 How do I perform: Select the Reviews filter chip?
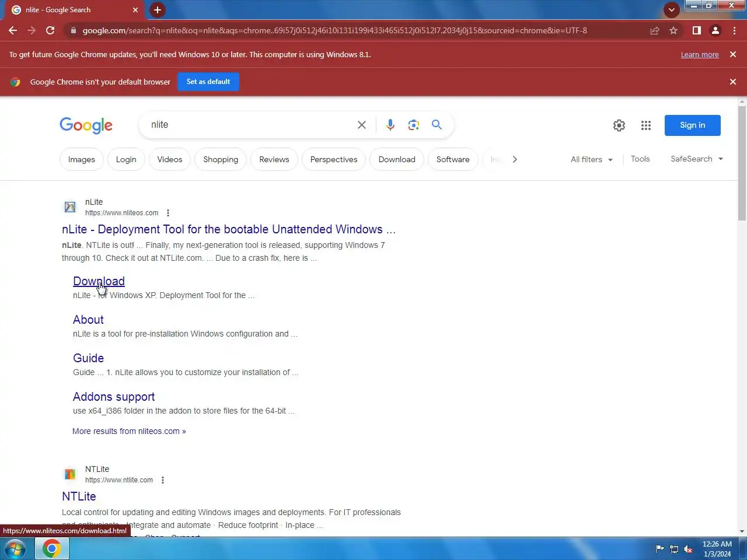(x=274, y=159)
